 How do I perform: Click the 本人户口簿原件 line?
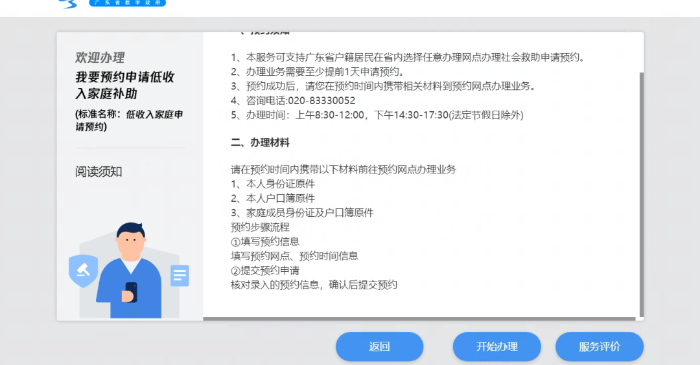273,198
